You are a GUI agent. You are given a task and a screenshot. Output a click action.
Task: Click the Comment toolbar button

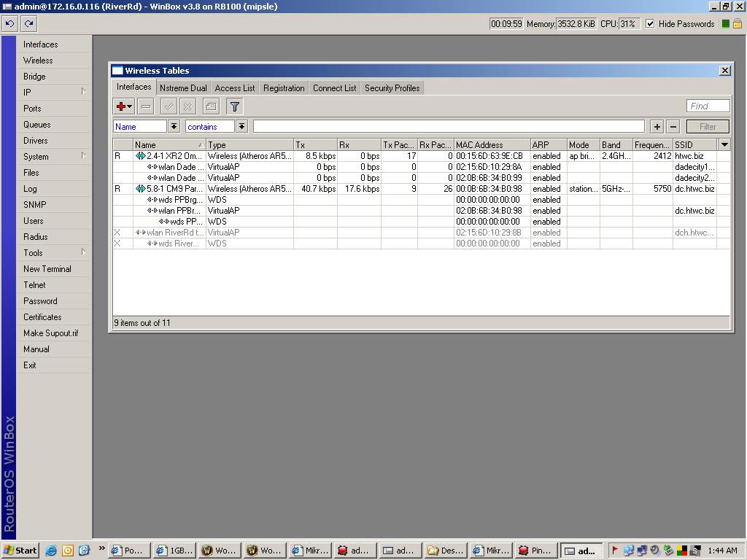pyautogui.click(x=211, y=106)
